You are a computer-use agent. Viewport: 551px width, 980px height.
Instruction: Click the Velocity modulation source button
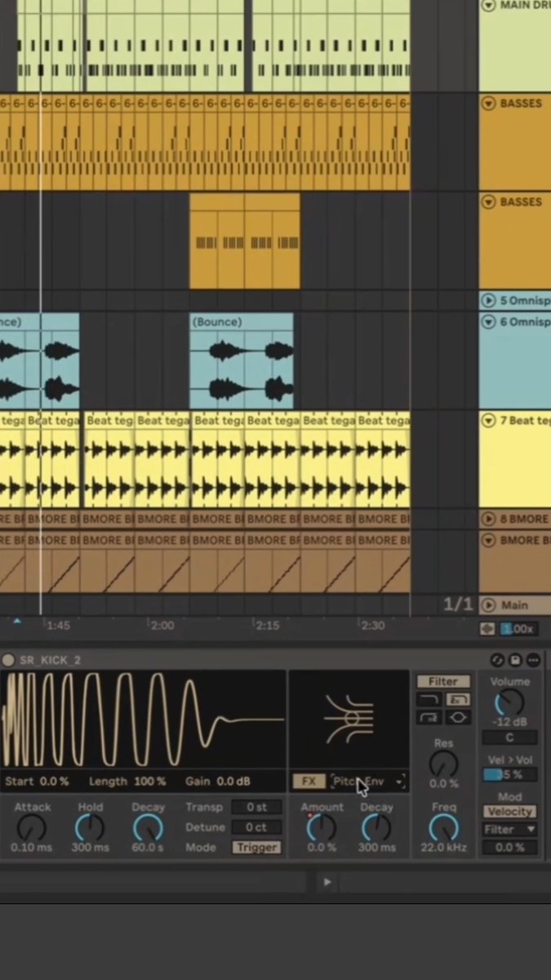click(x=509, y=812)
